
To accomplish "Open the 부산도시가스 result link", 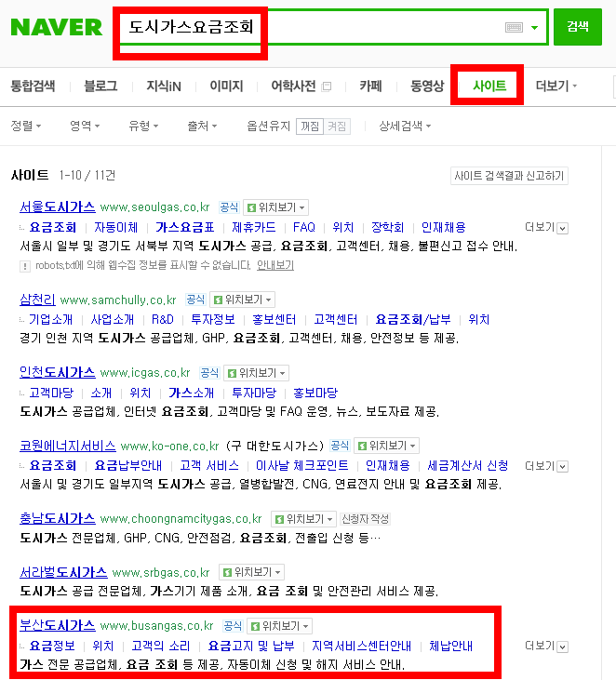I will tap(58, 626).
